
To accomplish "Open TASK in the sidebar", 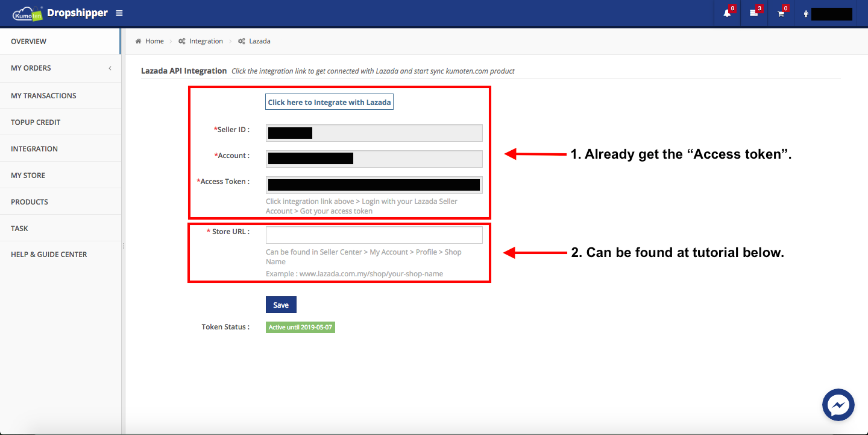I will pos(60,228).
